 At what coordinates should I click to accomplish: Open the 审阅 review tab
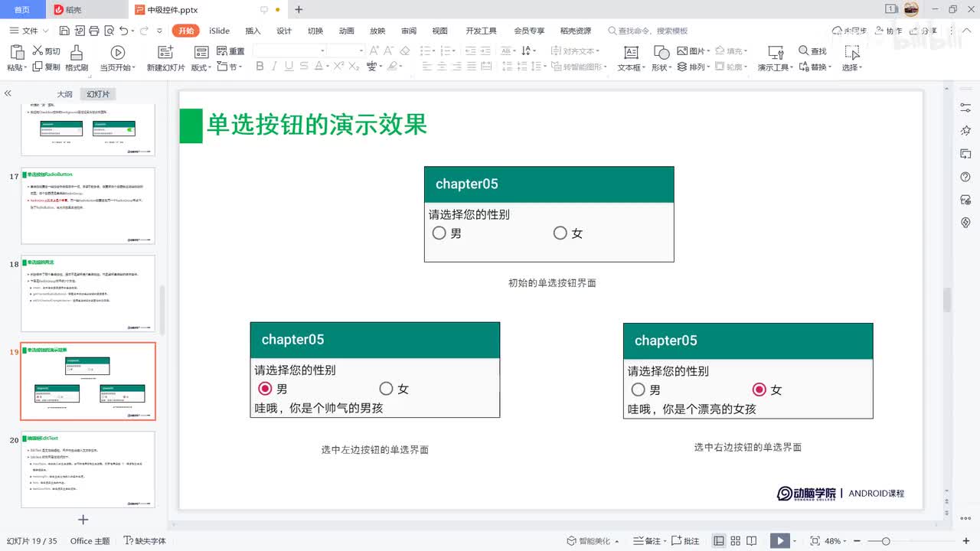409,31
